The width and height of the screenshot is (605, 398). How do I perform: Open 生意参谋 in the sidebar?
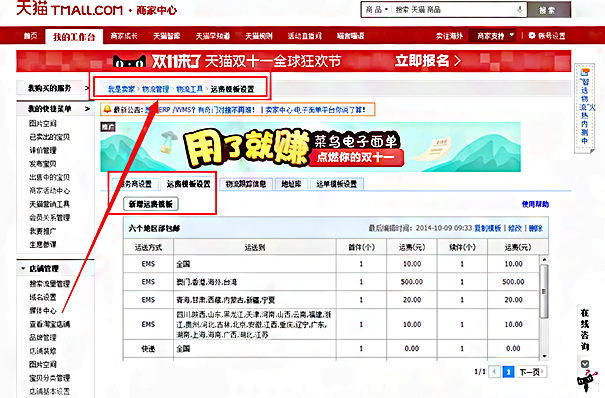click(43, 245)
